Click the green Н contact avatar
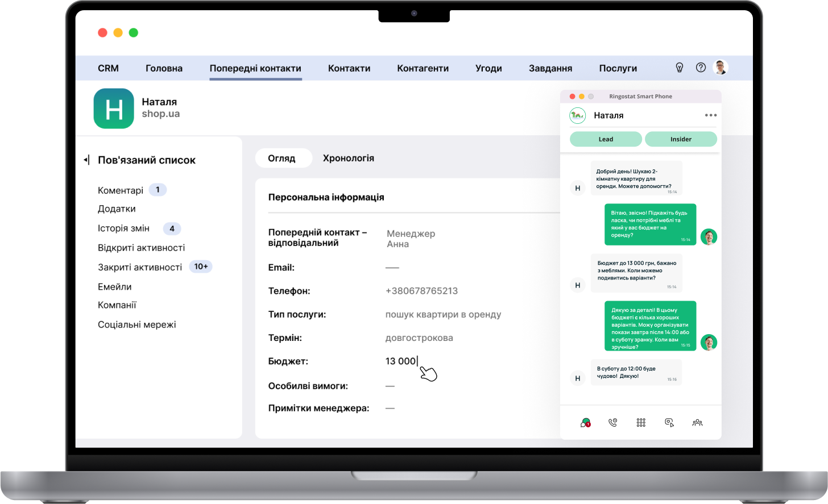This screenshot has width=828, height=504. click(x=114, y=109)
